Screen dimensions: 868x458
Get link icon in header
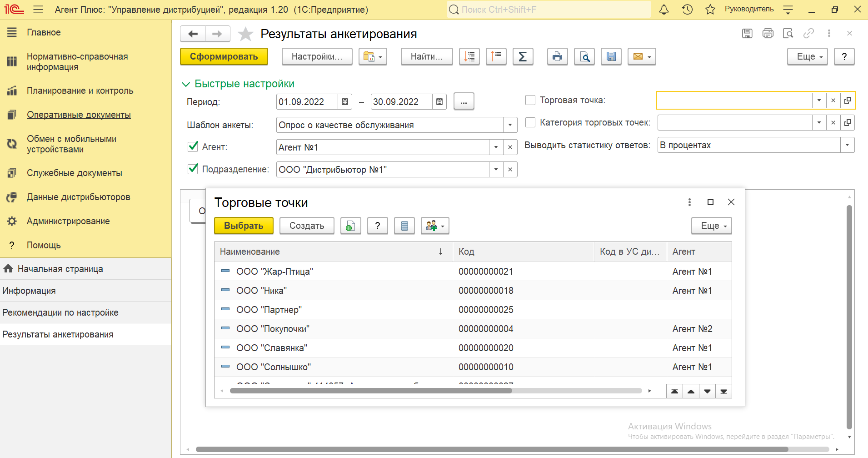point(808,33)
